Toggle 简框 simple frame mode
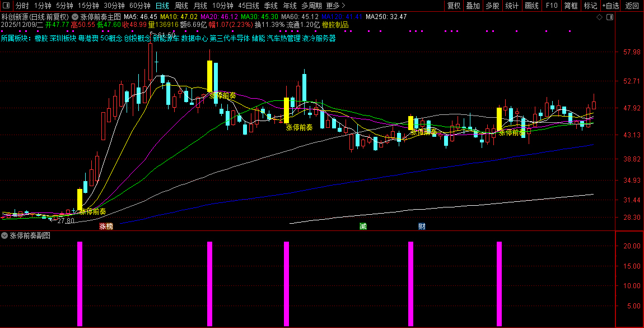 (571, 6)
